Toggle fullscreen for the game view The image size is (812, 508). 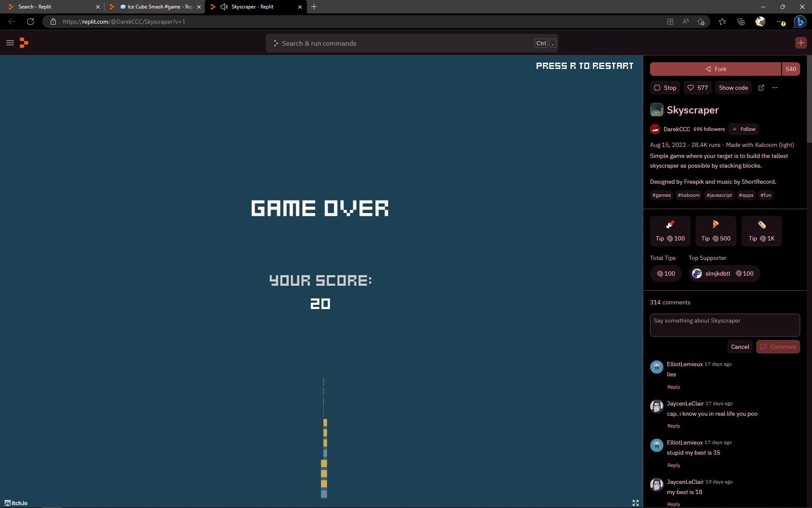tap(635, 502)
